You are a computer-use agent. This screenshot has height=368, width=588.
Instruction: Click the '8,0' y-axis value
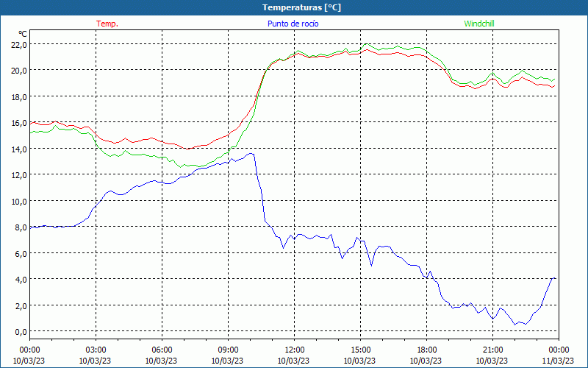pos(21,227)
